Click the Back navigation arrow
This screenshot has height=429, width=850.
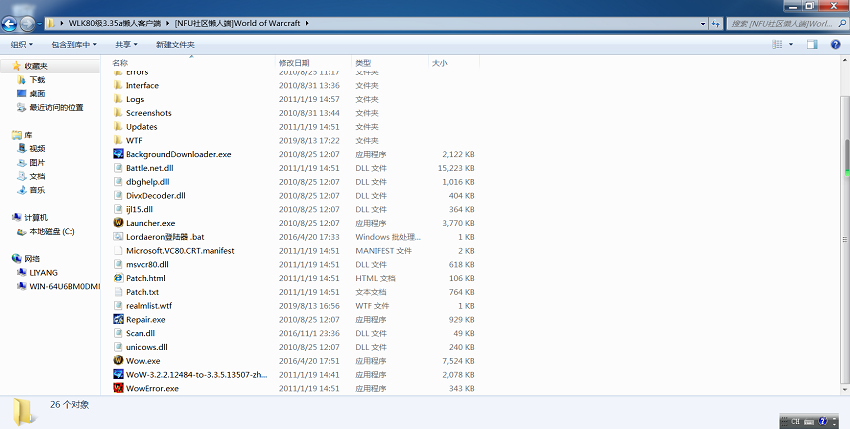(9, 23)
